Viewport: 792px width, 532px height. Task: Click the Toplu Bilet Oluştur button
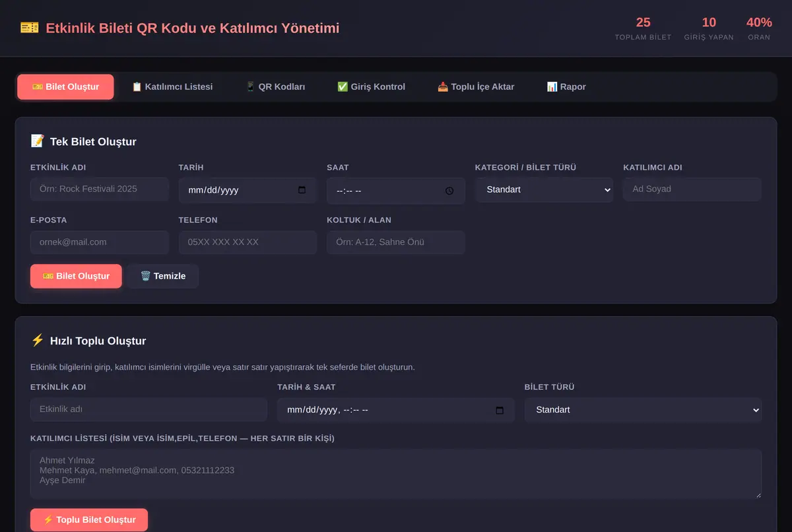(89, 520)
